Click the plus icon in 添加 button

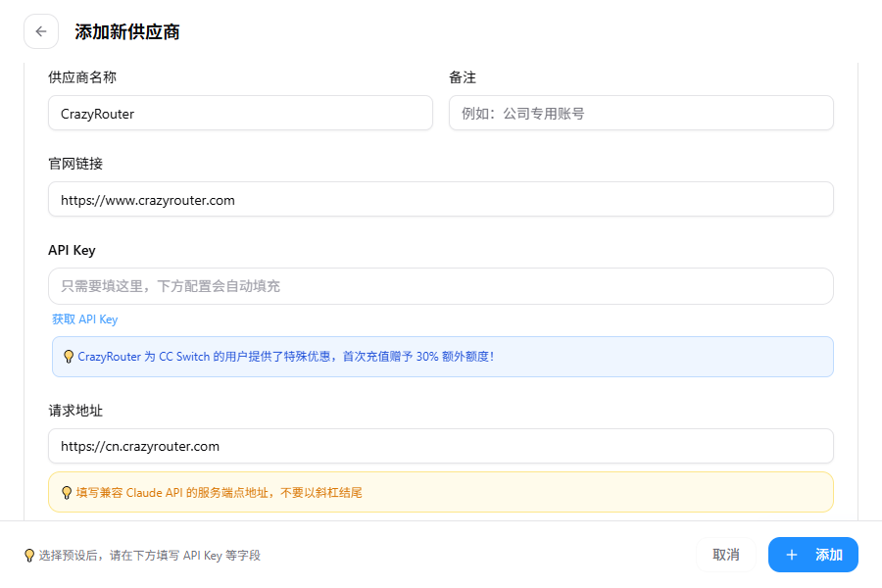[792, 556]
